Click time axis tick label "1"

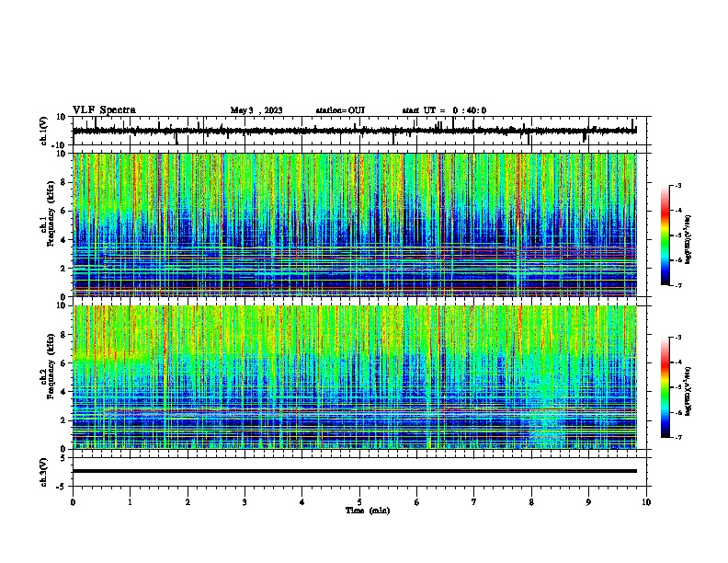tap(130, 502)
